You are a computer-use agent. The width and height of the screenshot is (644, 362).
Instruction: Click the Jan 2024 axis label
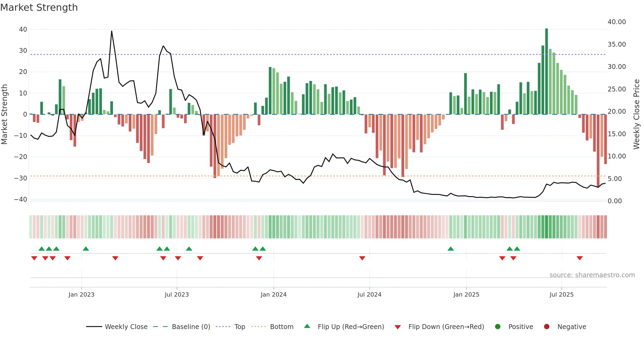tap(274, 294)
